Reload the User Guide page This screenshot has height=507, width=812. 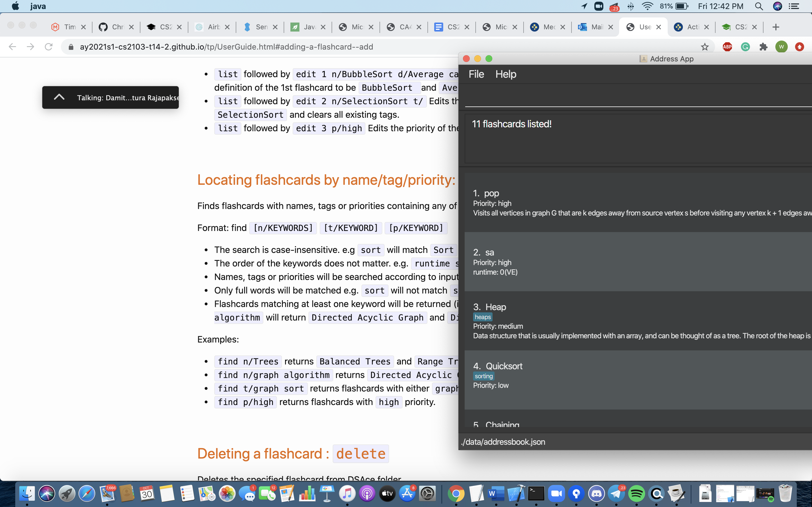[49, 47]
